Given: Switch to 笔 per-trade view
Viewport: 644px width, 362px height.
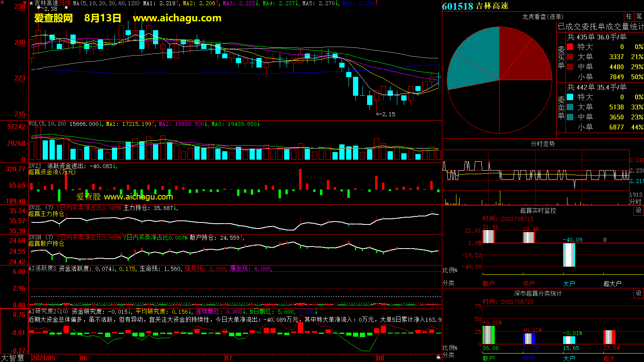Looking at the screenshot, I should point(639,16).
